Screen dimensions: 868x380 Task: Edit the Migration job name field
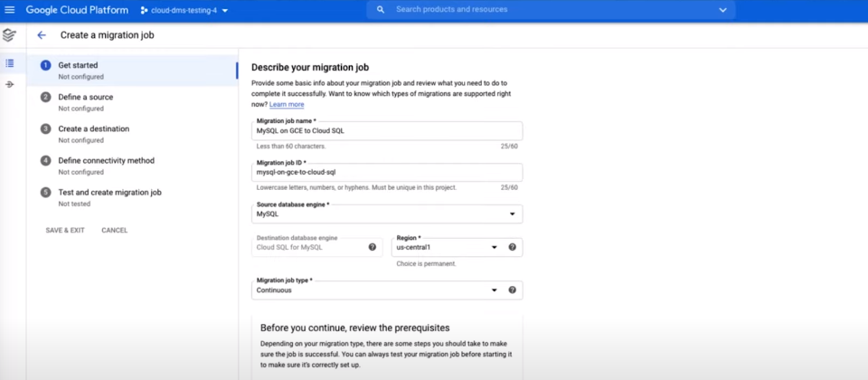tap(387, 130)
